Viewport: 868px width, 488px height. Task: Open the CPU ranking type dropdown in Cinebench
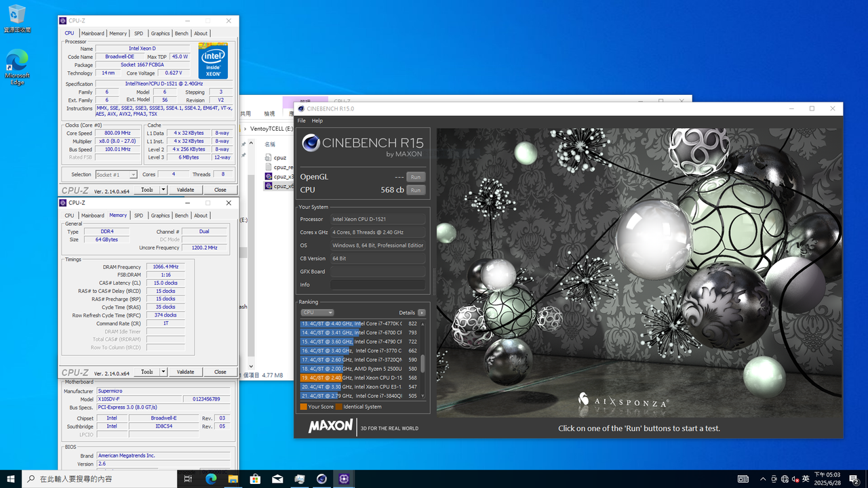click(x=317, y=312)
